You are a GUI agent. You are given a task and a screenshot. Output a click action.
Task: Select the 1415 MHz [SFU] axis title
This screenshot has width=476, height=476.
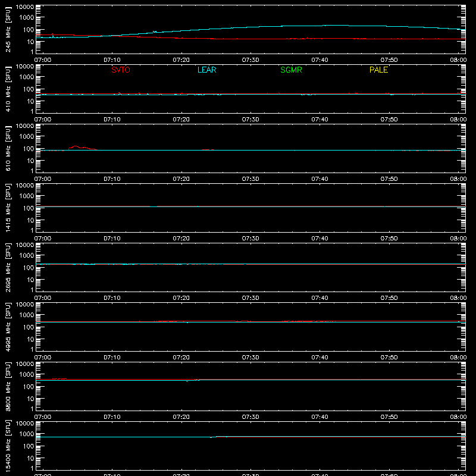click(8, 208)
